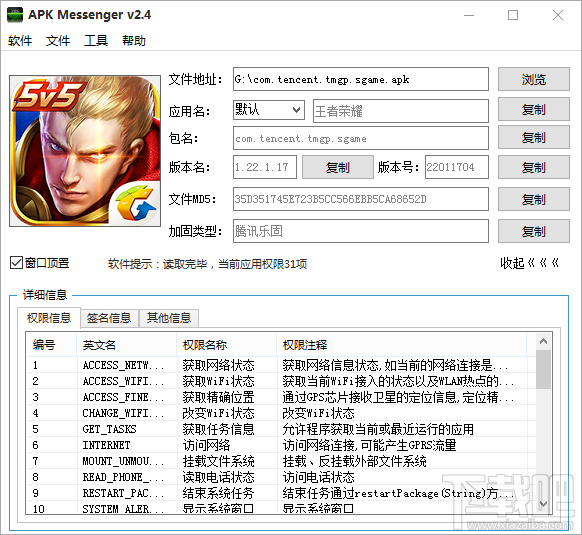Select row 3 ACCESS_FINE...
The image size is (582, 535).
point(281,397)
